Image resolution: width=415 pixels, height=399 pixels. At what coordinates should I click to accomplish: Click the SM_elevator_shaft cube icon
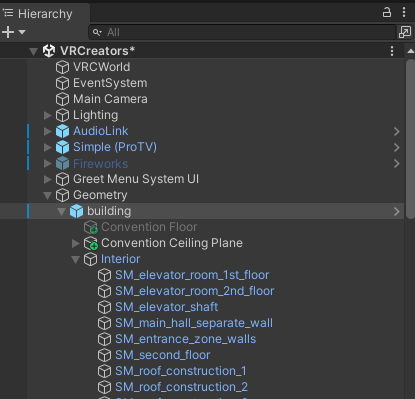pyautogui.click(x=104, y=307)
